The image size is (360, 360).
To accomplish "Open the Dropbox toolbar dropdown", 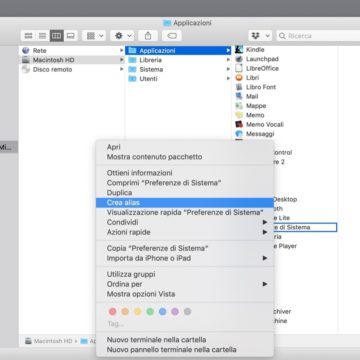I will [x=260, y=36].
